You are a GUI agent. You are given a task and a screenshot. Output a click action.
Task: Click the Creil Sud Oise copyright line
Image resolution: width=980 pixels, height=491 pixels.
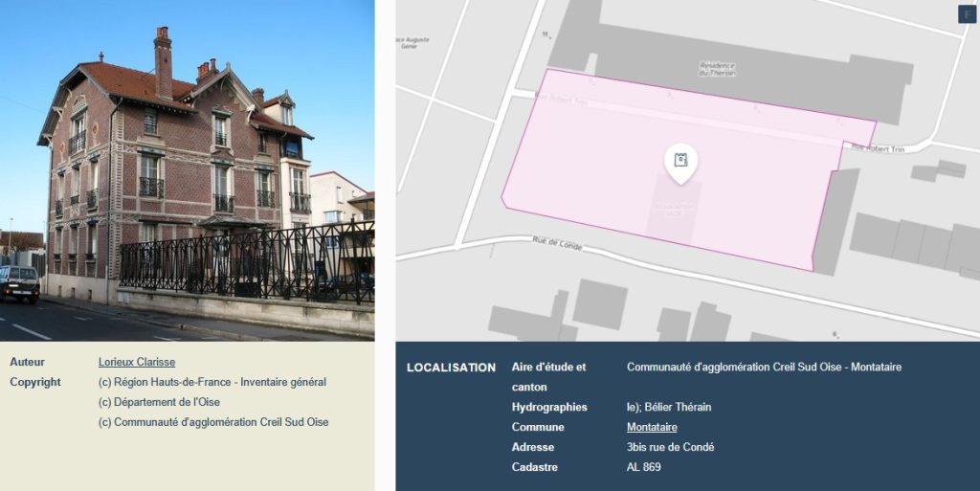click(x=213, y=422)
